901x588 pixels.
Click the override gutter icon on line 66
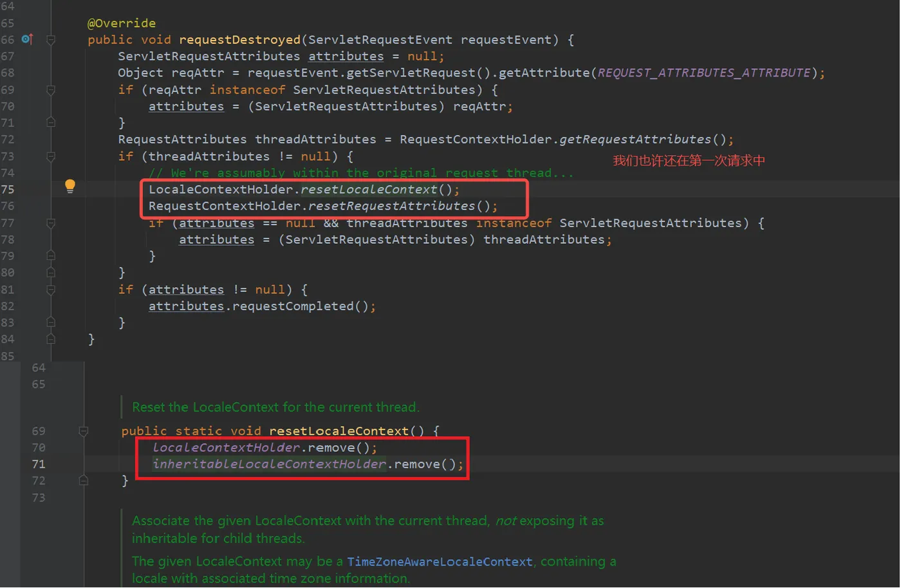(27, 39)
